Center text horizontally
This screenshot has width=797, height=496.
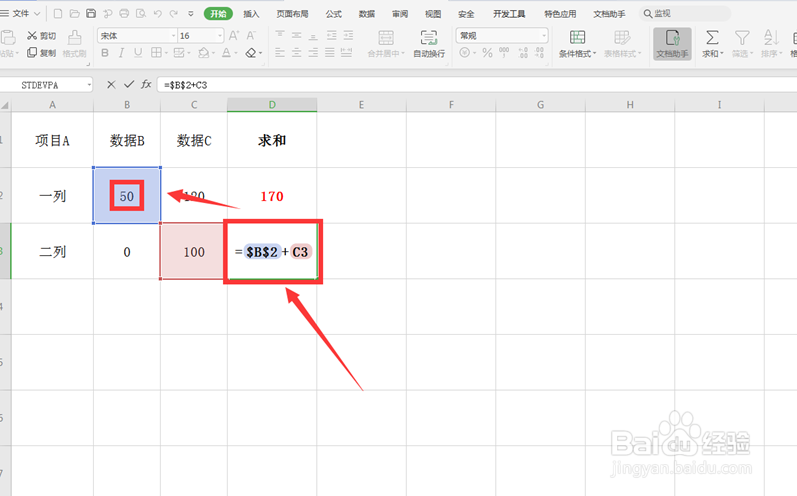pyautogui.click(x=297, y=52)
